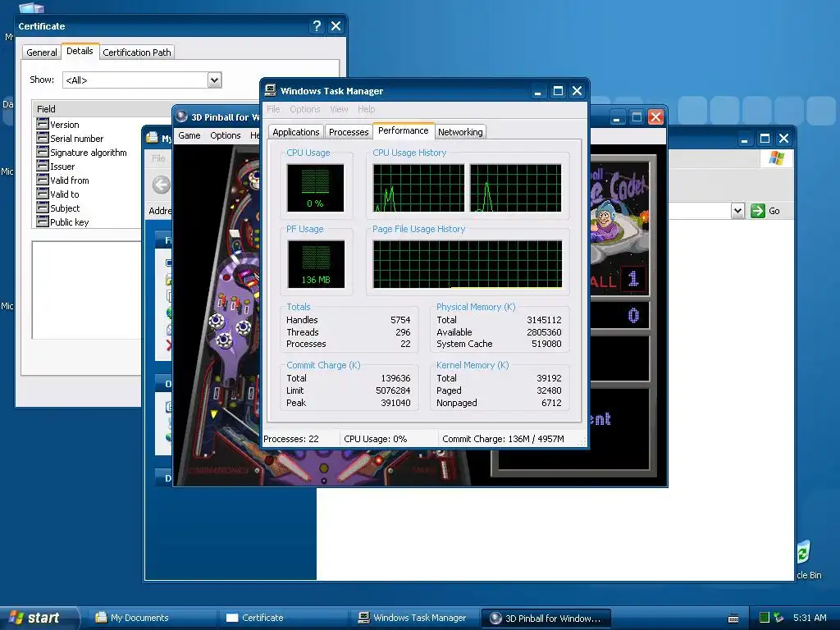Image resolution: width=840 pixels, height=630 pixels.
Task: Select the Serial number field icon
Action: [43, 138]
